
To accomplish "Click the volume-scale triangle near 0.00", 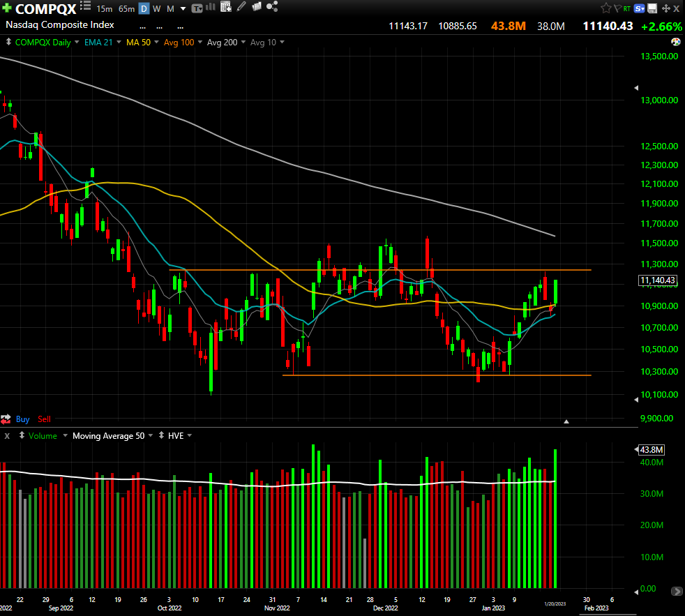I will (636, 592).
